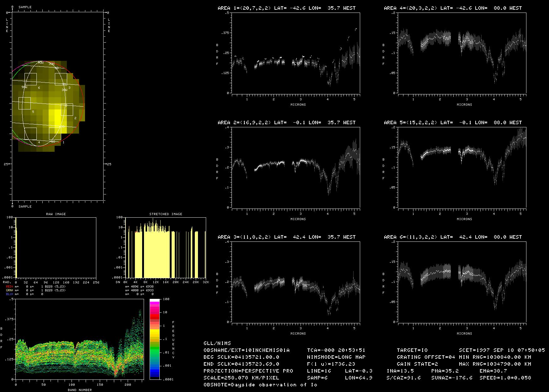Image resolution: width=549 pixels, height=392 pixels.
Task: Click the END SCLK=04135723.69.0 value
Action: coord(241,364)
